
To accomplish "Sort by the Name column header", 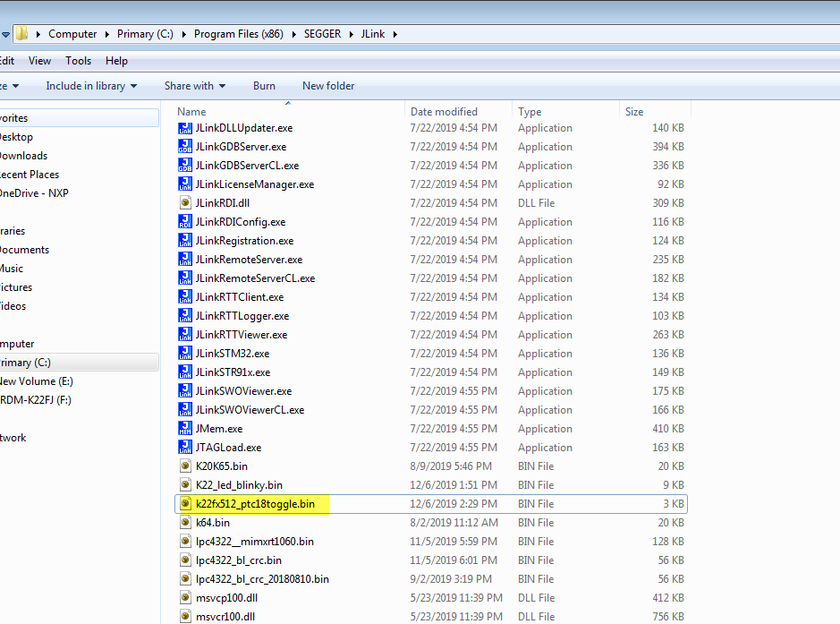I will (289, 112).
